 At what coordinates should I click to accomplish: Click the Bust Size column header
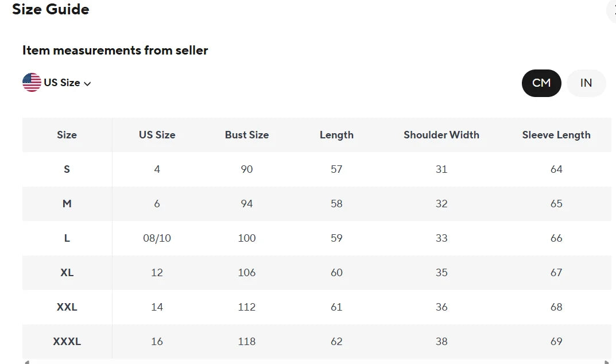pyautogui.click(x=247, y=135)
